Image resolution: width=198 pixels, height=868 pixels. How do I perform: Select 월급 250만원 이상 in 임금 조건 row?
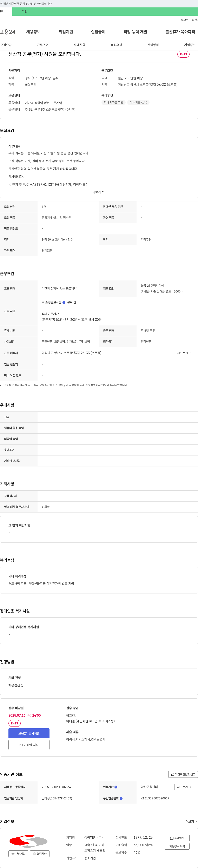tap(152, 285)
